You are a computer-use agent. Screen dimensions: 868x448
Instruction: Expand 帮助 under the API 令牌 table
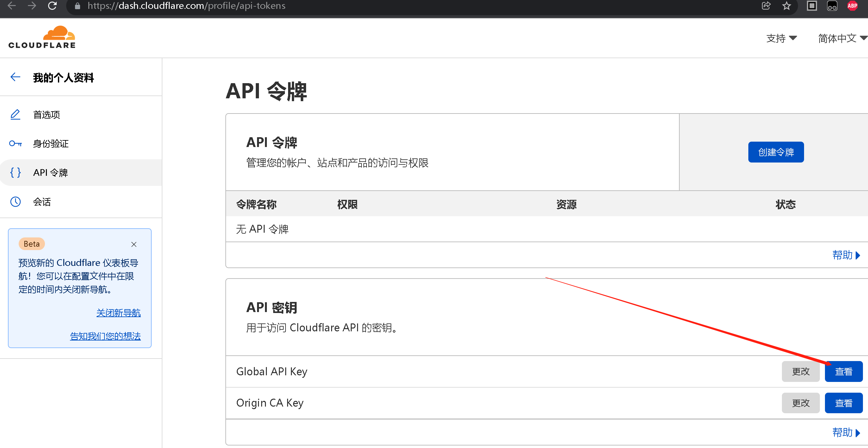coord(846,255)
